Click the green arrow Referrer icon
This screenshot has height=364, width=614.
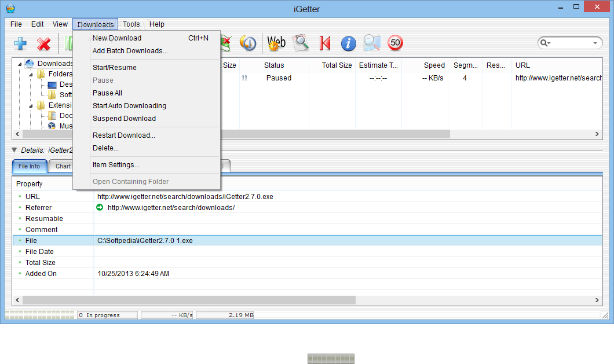100,207
